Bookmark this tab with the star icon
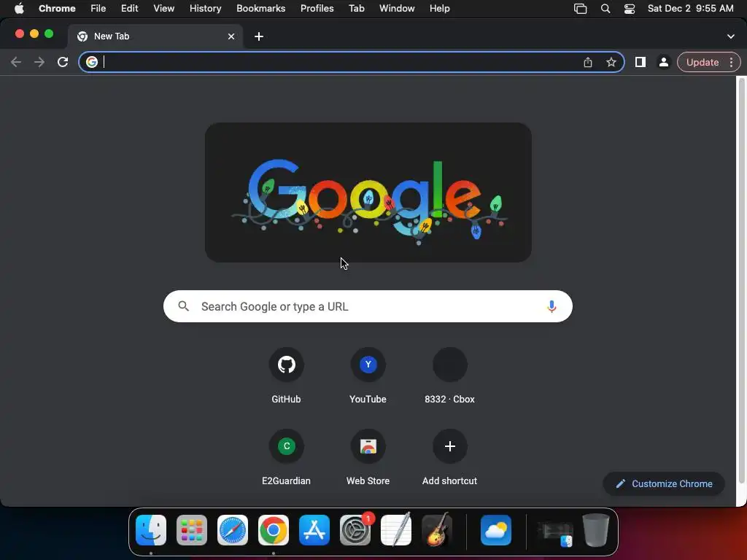The width and height of the screenshot is (747, 560). [x=611, y=62]
